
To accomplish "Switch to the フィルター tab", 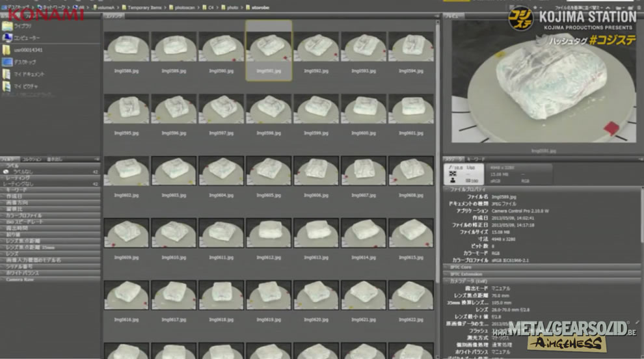I will (10, 159).
